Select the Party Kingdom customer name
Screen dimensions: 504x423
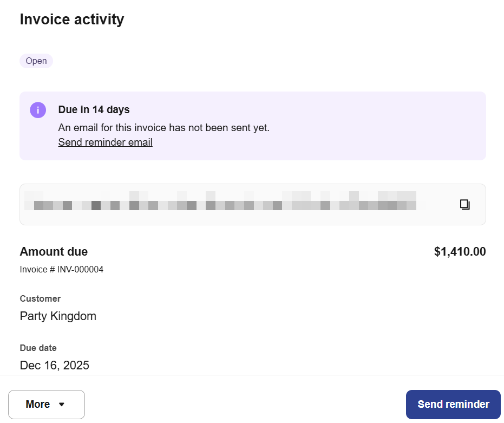coord(58,316)
